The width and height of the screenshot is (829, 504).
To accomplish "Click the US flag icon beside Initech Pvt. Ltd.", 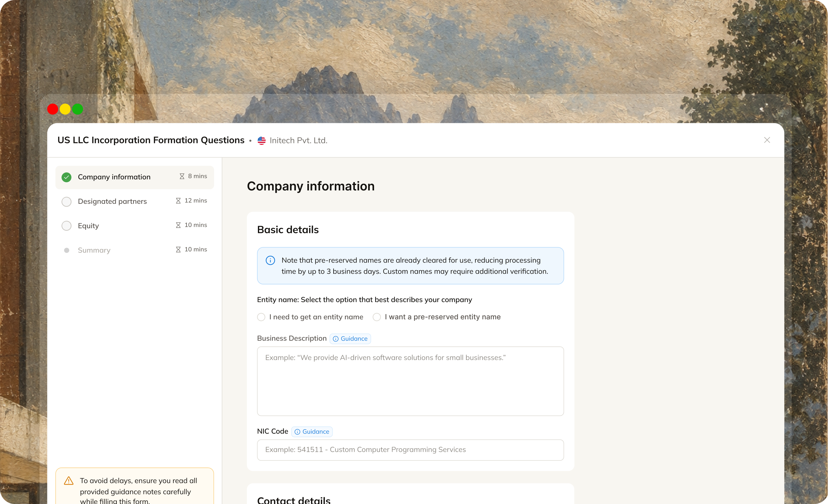I will (x=262, y=141).
